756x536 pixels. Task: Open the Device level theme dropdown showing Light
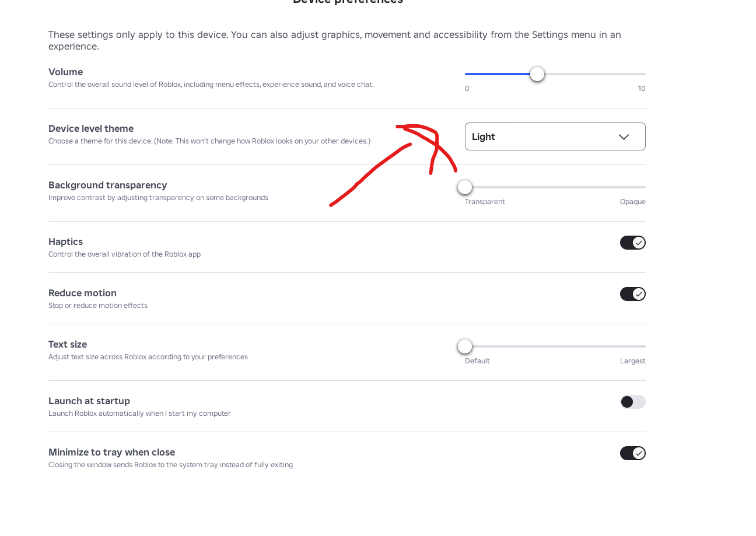(x=555, y=136)
